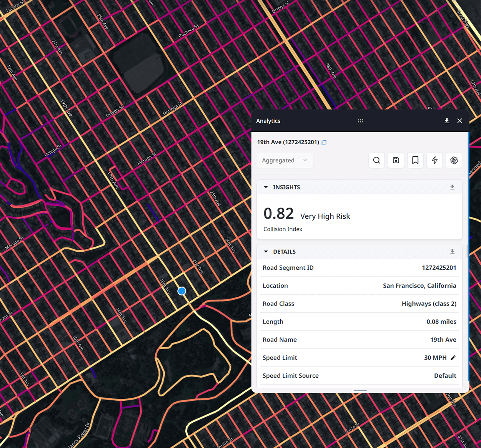Open the Aggregated dropdown
The height and width of the screenshot is (448, 481).
coord(285,160)
